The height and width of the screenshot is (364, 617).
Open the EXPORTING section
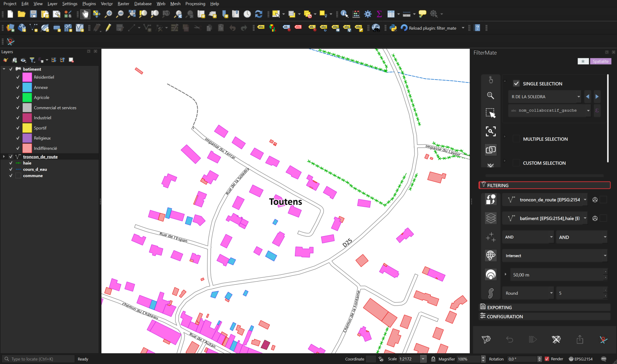click(545, 307)
